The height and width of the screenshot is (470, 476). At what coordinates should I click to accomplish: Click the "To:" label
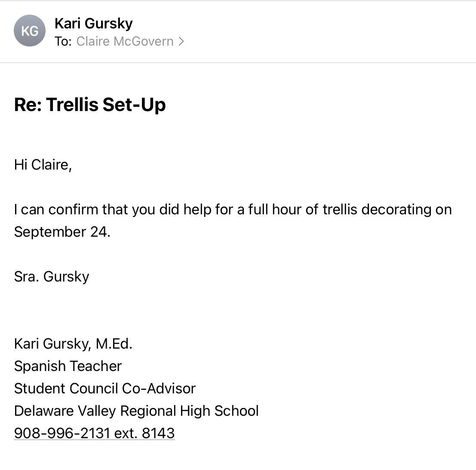coord(63,41)
